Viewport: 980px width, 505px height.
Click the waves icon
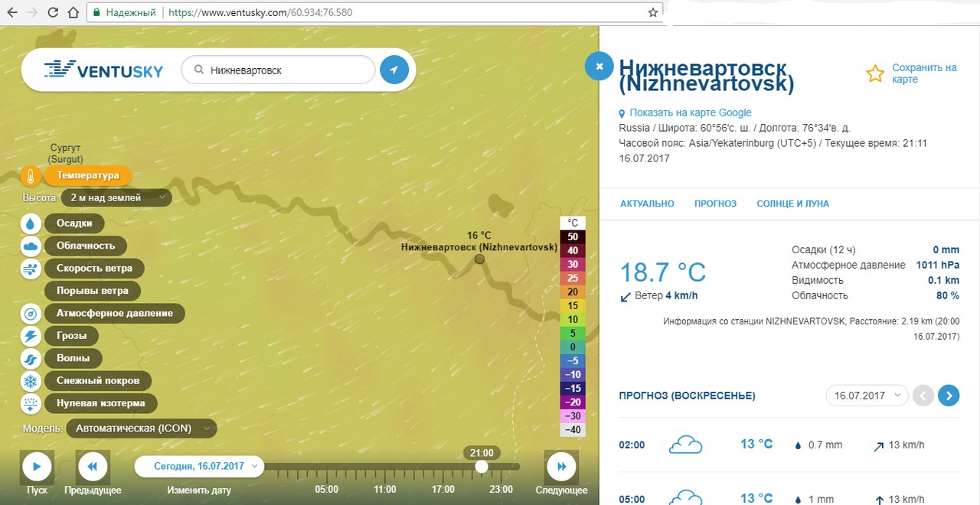(x=31, y=358)
